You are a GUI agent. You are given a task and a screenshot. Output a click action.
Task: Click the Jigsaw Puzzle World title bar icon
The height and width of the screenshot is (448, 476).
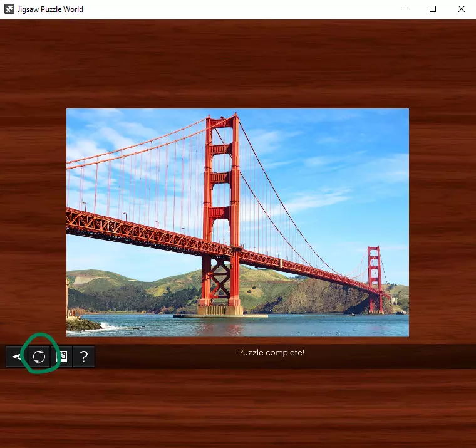[x=9, y=9]
